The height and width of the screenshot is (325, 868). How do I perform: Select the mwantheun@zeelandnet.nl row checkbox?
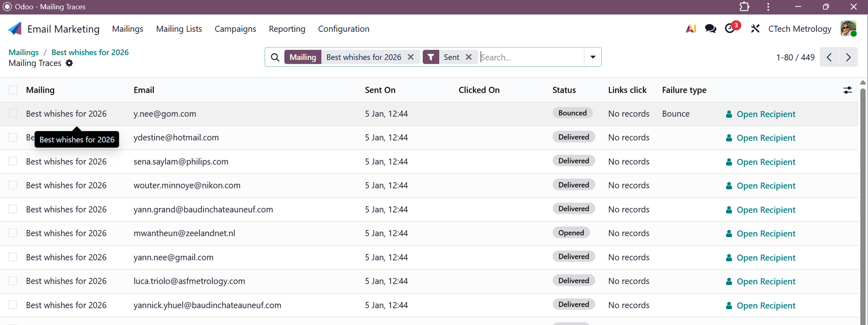point(13,233)
